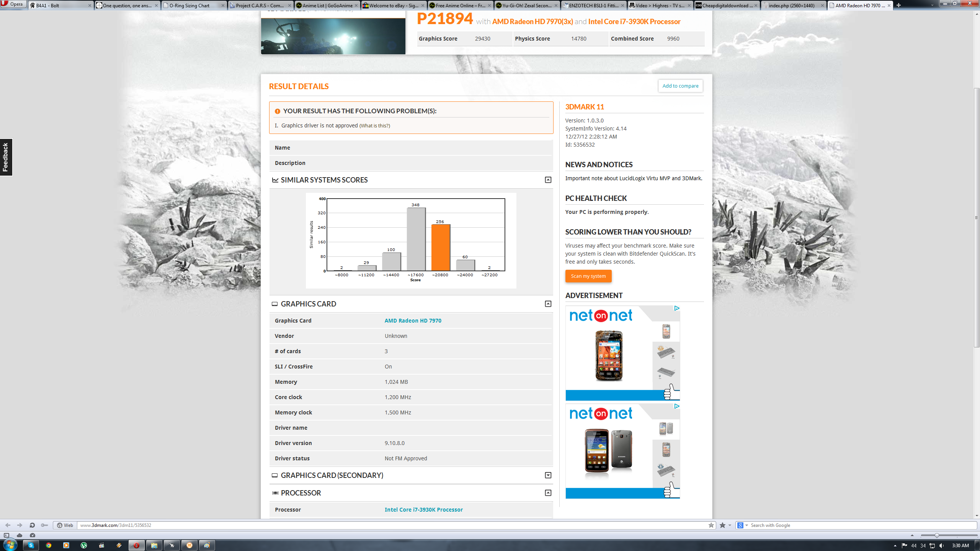
Task: Switch to the O-Ring Sizing Chart tab
Action: (x=194, y=5)
